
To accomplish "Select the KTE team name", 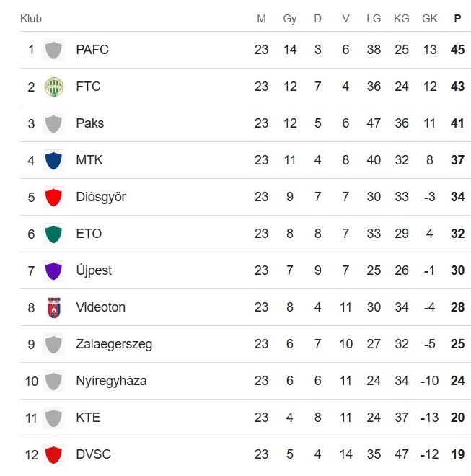I will pos(88,418).
